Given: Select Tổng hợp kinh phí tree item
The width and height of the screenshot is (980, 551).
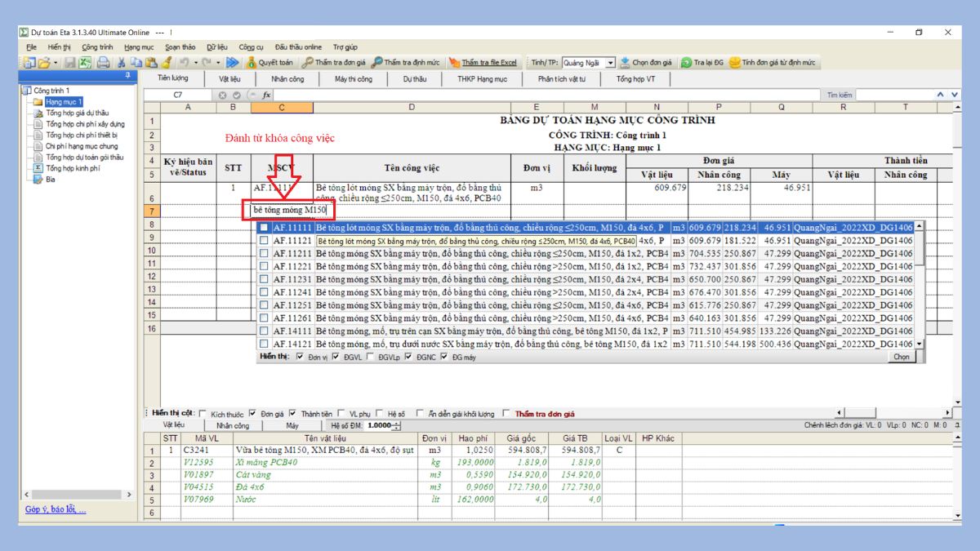Looking at the screenshot, I should pyautogui.click(x=72, y=168).
